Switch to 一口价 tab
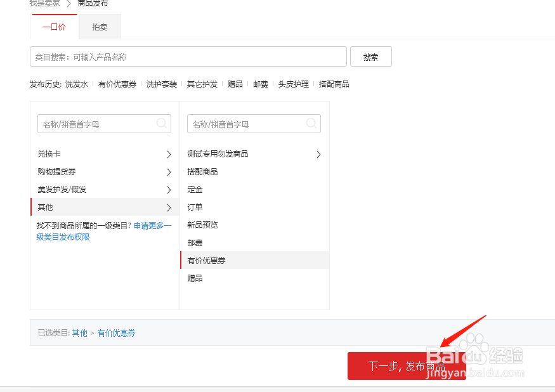Image resolution: width=555 pixels, height=392 pixels. 54,27
